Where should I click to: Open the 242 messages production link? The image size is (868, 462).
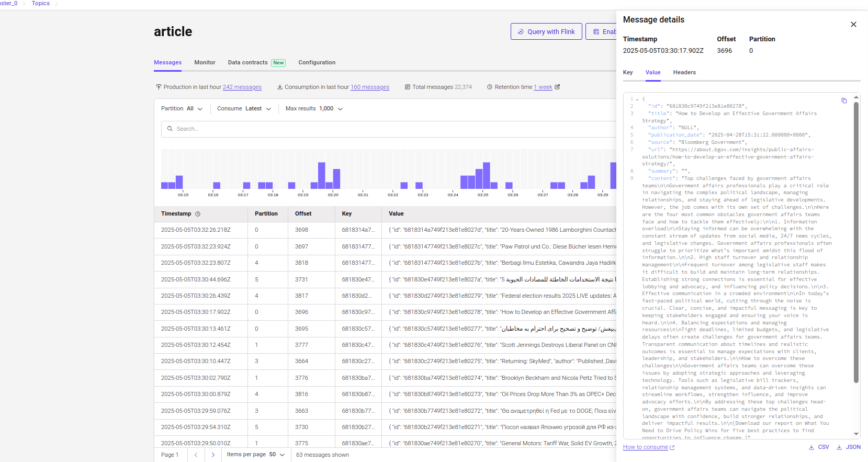coord(242,87)
